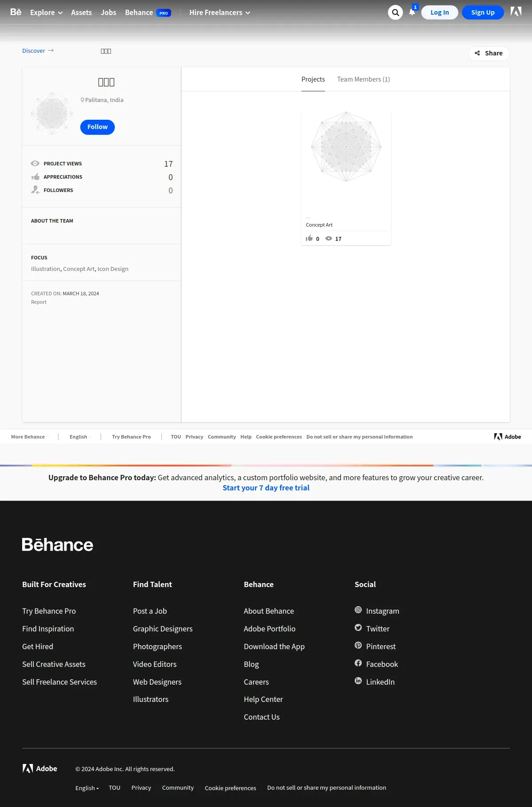The image size is (532, 807).
Task: Click the Pinterest icon in footer
Action: (358, 646)
